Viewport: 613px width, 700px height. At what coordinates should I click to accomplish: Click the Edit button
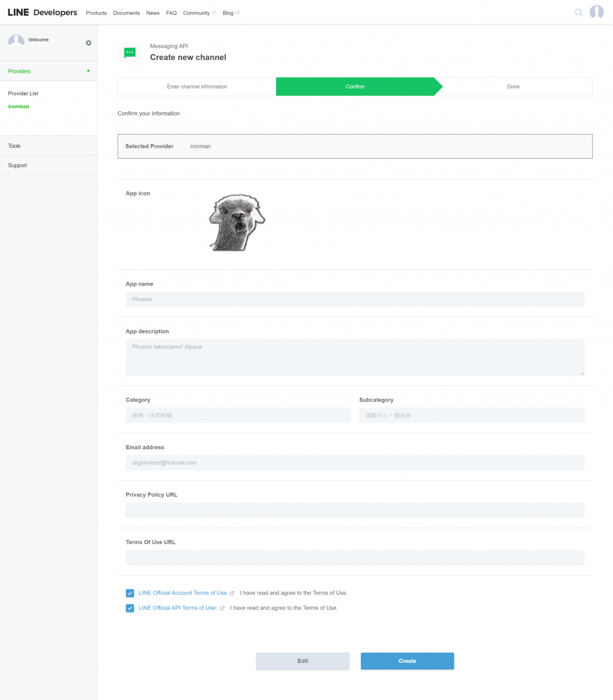(303, 661)
